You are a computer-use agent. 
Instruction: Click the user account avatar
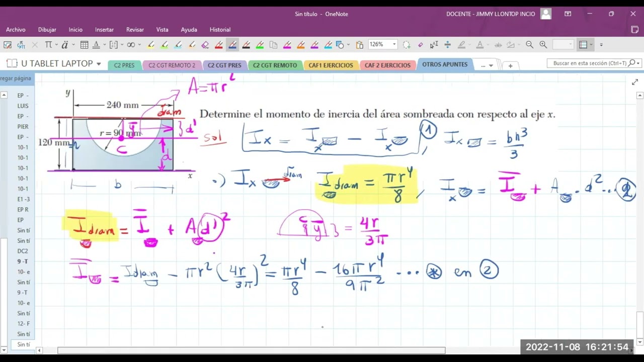(x=546, y=14)
